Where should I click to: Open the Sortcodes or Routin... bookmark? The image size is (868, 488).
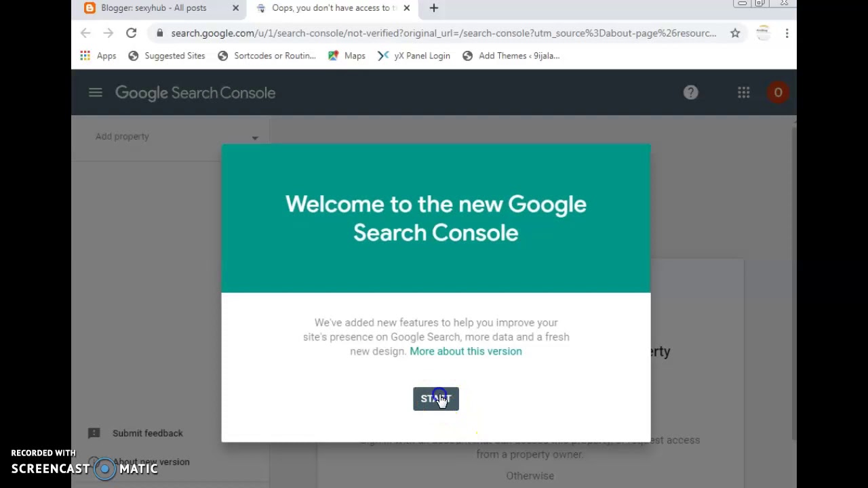point(267,56)
